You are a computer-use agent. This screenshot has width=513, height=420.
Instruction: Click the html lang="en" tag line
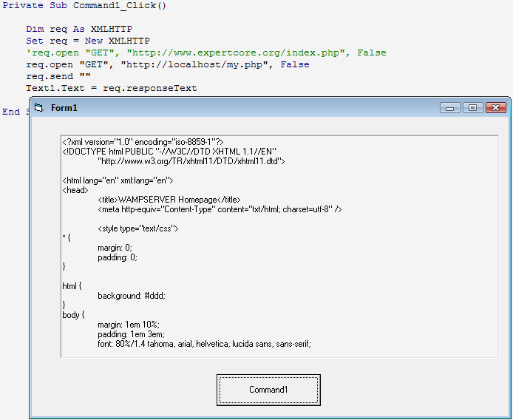[x=118, y=180]
